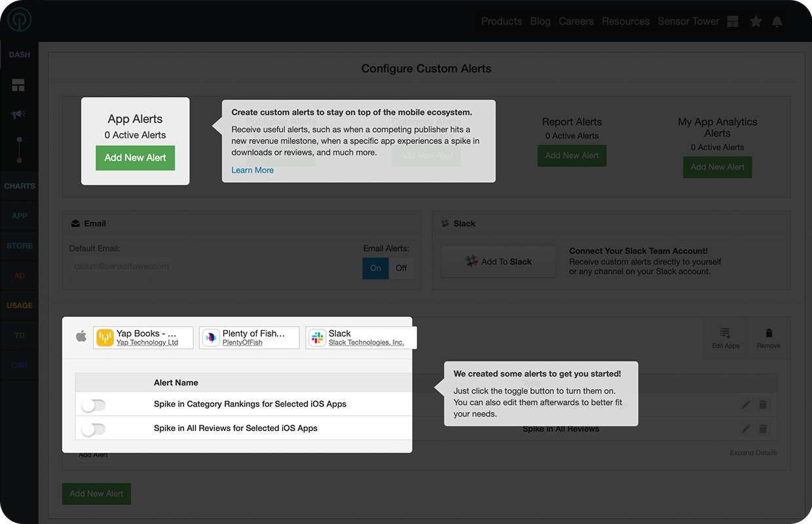Open the notifications bell icon
The width and height of the screenshot is (812, 524).
click(x=777, y=22)
